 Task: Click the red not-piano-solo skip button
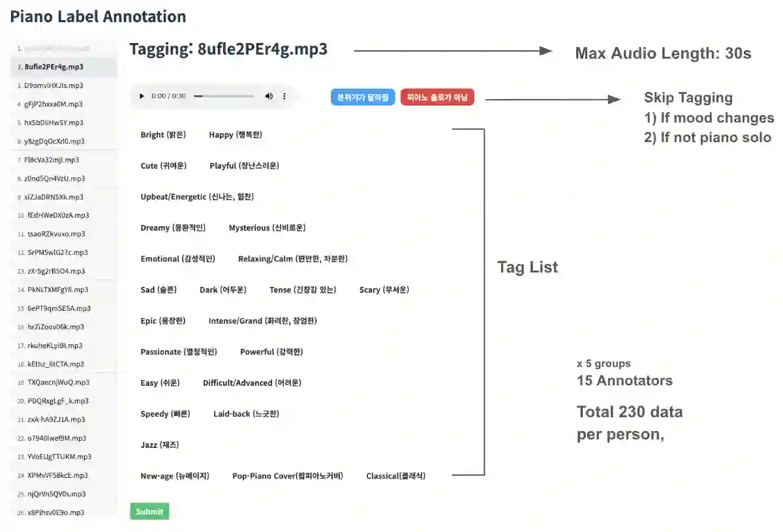(x=437, y=97)
